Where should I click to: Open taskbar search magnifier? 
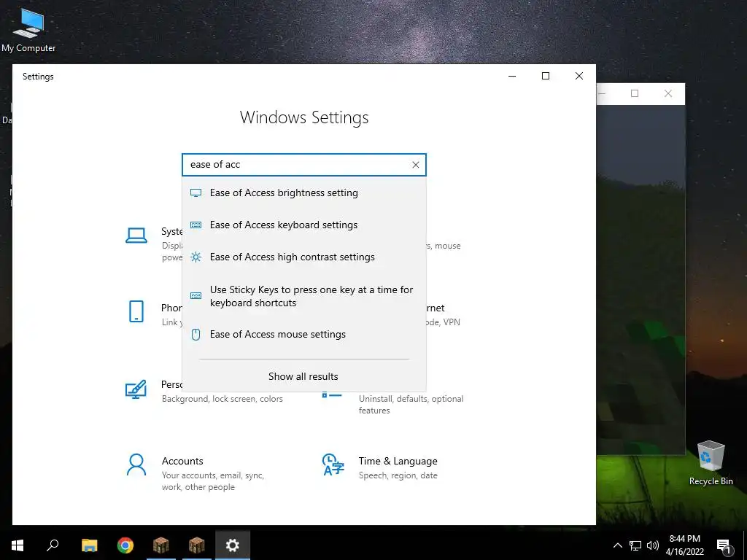point(53,545)
